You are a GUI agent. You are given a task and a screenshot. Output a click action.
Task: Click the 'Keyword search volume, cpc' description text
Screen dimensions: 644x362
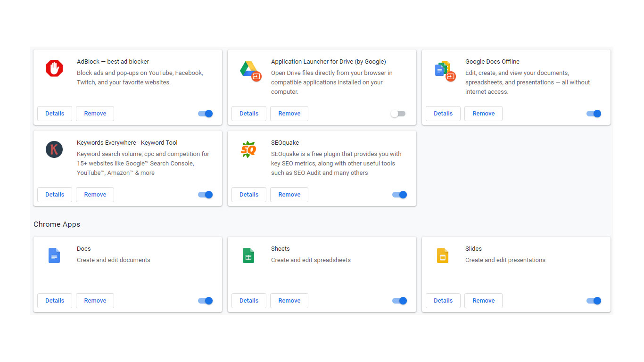click(143, 164)
